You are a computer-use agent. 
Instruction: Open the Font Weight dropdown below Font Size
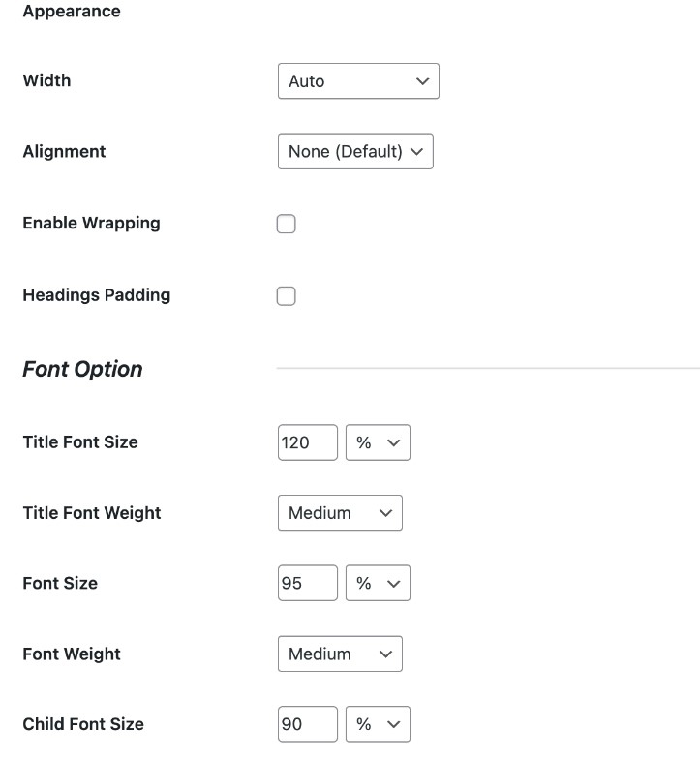coord(339,654)
